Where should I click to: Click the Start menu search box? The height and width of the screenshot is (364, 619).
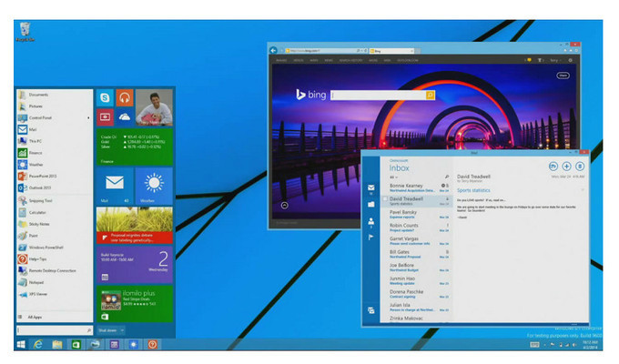55,330
